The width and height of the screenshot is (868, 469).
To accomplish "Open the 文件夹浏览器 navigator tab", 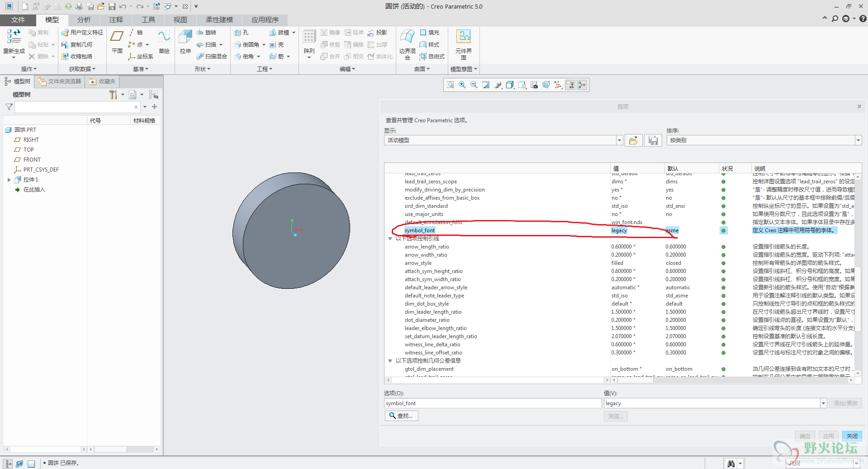I will (60, 81).
